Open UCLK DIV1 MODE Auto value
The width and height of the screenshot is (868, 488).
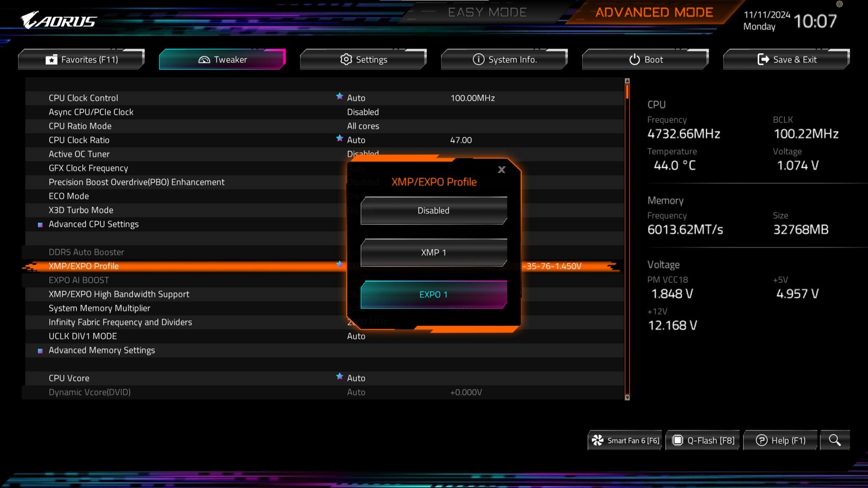pos(356,336)
